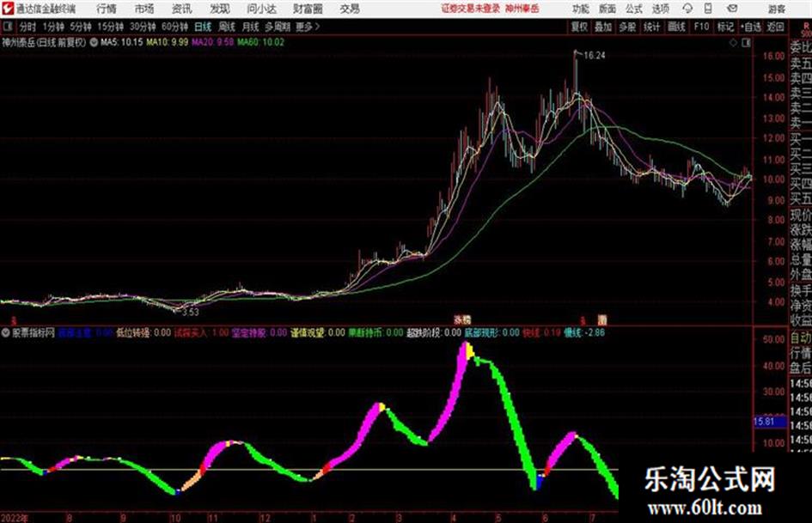Expand 股票指标网 indicator dropdown arrow
The width and height of the screenshot is (812, 523).
click(6, 333)
